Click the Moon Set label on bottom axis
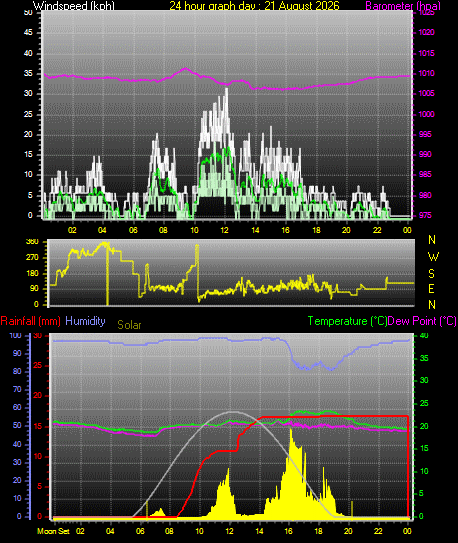Image resolution: width=458 pixels, height=543 pixels. pyautogui.click(x=53, y=531)
